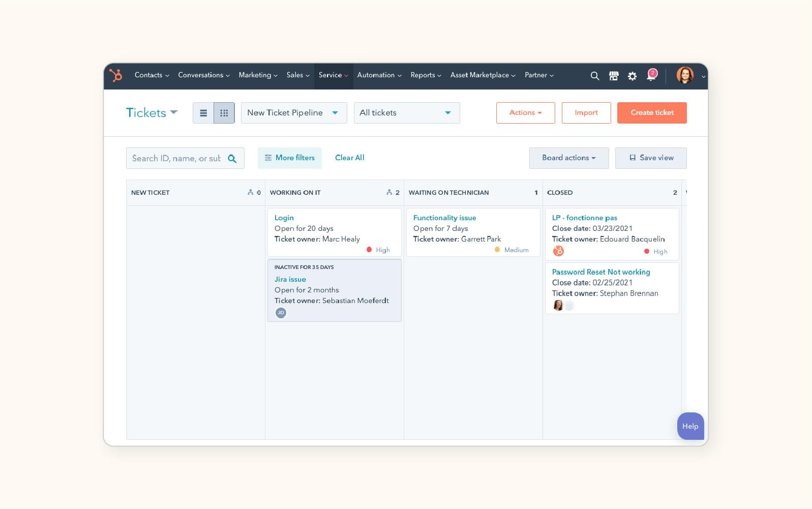This screenshot has width=812, height=509.
Task: Click the Save view button
Action: point(651,158)
